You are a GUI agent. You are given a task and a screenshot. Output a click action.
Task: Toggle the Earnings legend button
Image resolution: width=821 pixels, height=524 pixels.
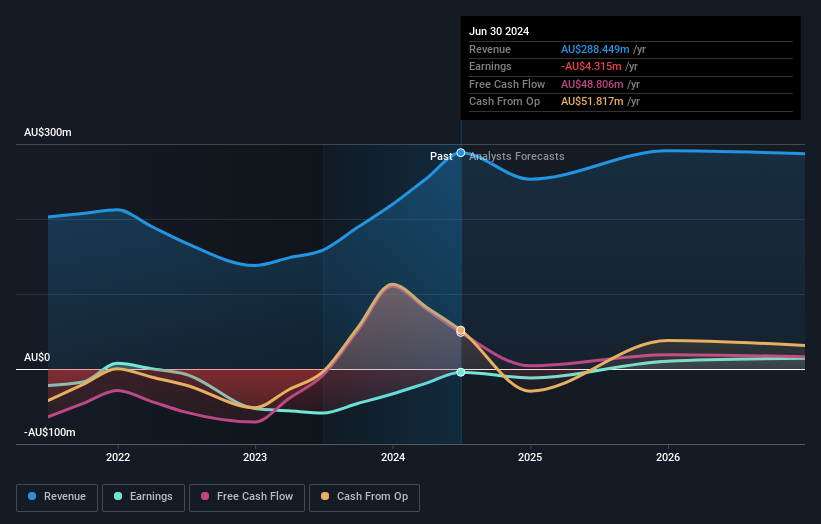coord(143,497)
